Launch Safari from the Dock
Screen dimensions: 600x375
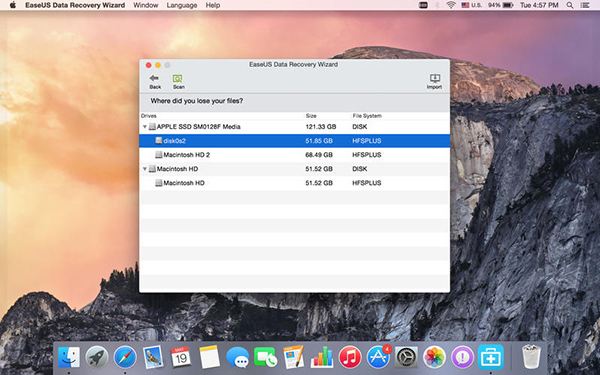coord(125,357)
